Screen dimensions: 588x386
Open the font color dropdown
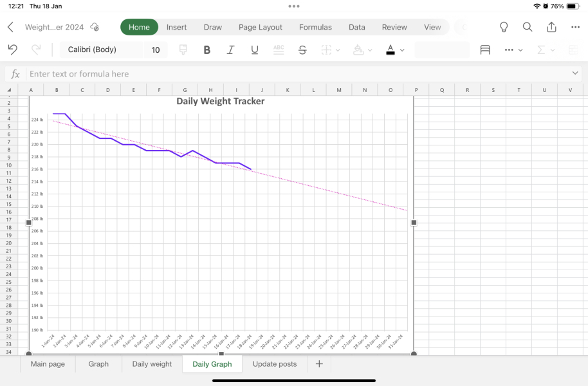[x=402, y=49]
